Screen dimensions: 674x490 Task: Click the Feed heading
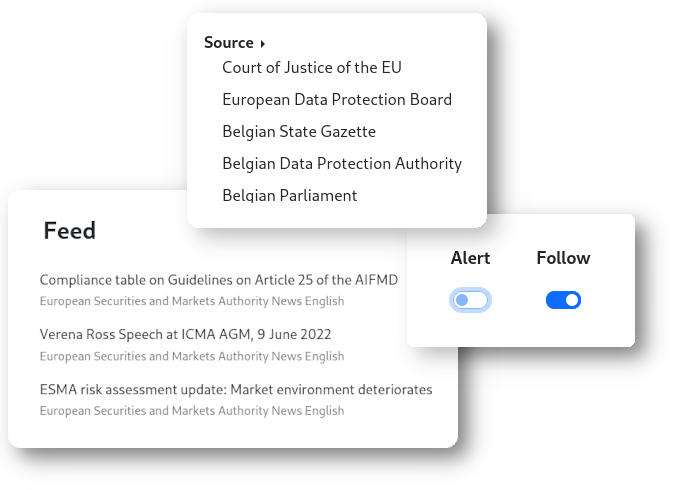pos(69,231)
